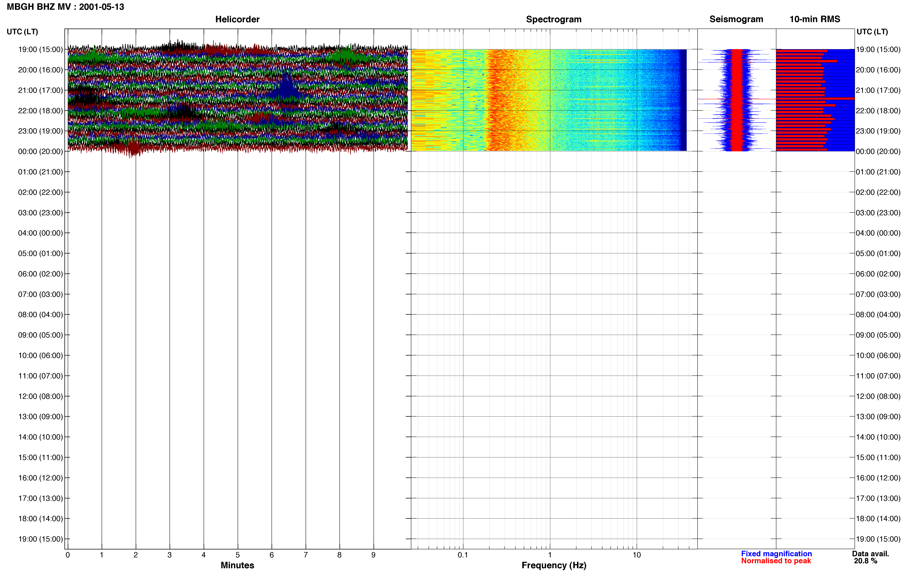Click the 0 tick on the Minutes axis
The image size is (924, 578).
point(68,555)
